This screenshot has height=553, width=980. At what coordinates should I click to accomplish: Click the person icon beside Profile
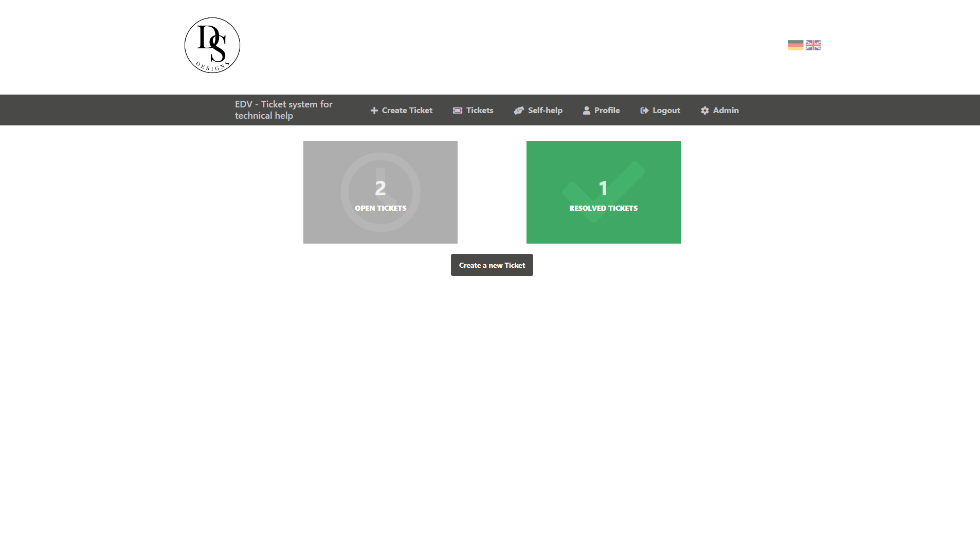(x=586, y=110)
